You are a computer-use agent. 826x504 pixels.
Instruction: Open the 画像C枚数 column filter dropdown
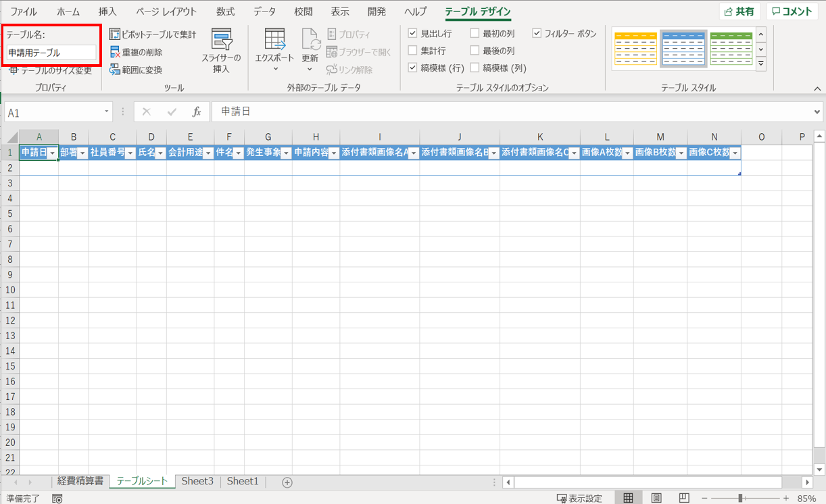[735, 153]
